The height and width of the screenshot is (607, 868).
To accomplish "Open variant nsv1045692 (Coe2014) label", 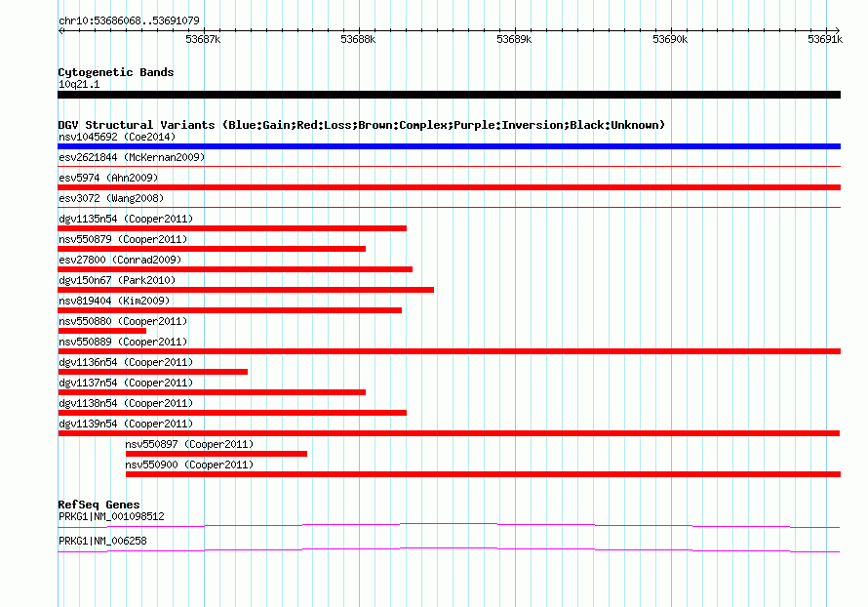I will [117, 137].
